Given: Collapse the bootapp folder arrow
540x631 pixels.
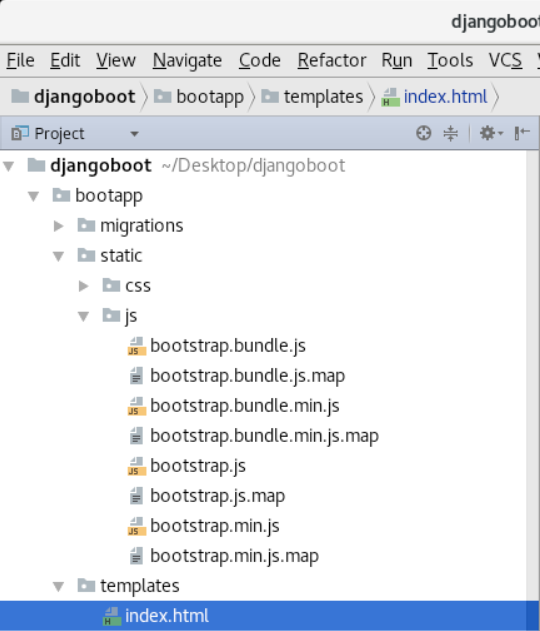Looking at the screenshot, I should tap(33, 196).
